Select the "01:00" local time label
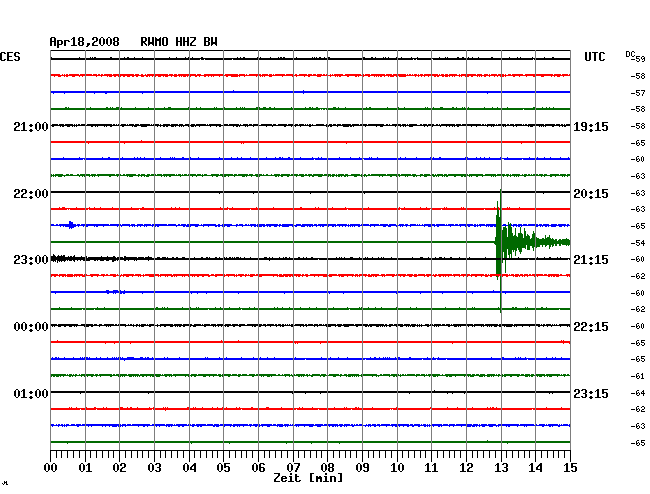Image resolution: width=650 pixels, height=494 pixels. click(x=31, y=393)
